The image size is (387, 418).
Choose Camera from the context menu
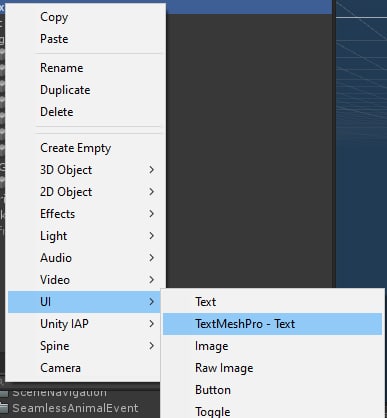85,368
